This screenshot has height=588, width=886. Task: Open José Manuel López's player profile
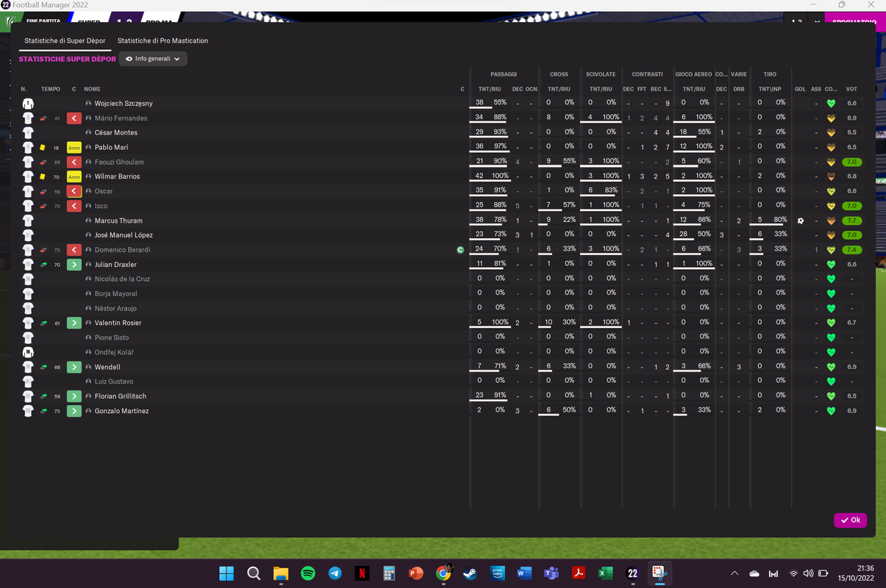pos(124,235)
